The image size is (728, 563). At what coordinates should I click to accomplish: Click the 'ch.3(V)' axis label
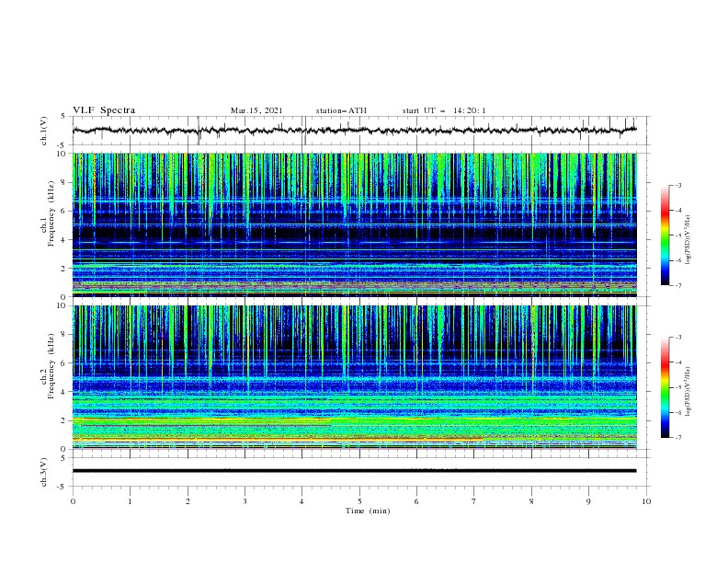click(x=44, y=472)
